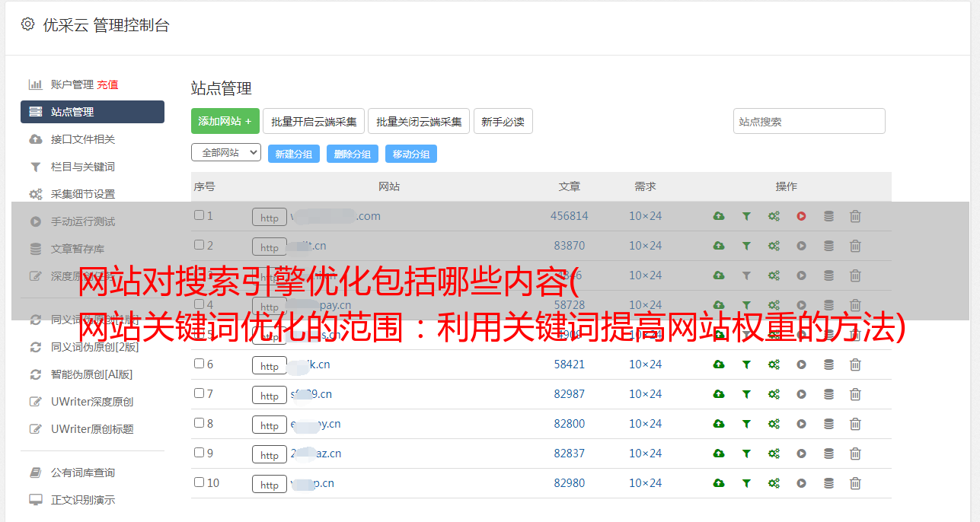Click 批量关闭云端采集 button

coord(419,121)
